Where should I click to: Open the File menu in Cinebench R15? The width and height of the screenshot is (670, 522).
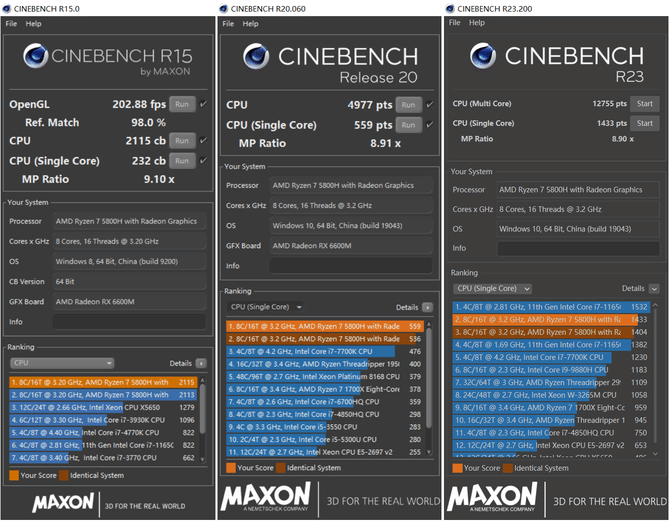pyautogui.click(x=11, y=23)
